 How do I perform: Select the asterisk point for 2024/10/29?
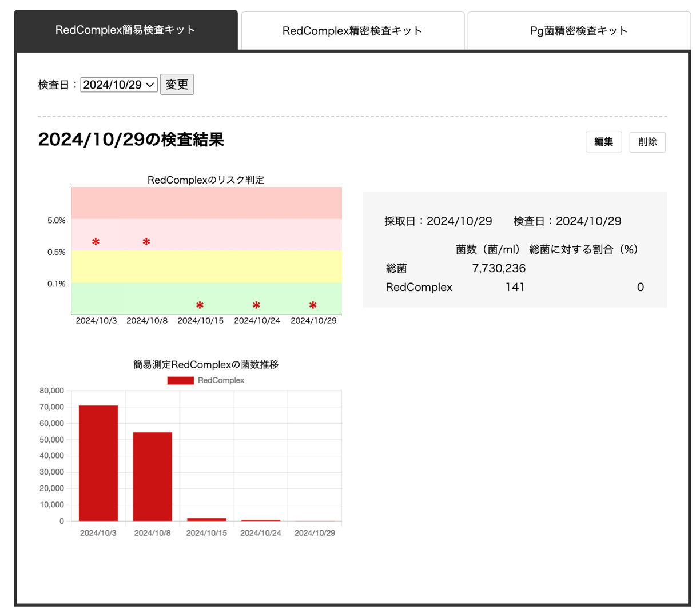[x=312, y=306]
